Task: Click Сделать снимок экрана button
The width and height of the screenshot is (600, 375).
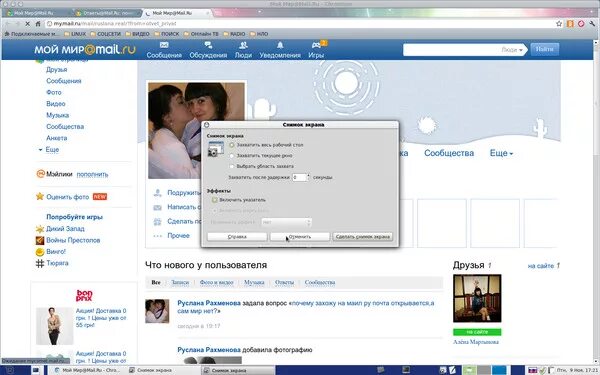Action: click(362, 237)
